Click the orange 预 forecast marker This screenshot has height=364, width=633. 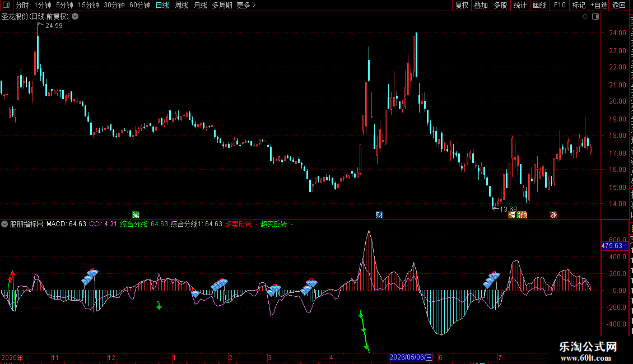[523, 214]
